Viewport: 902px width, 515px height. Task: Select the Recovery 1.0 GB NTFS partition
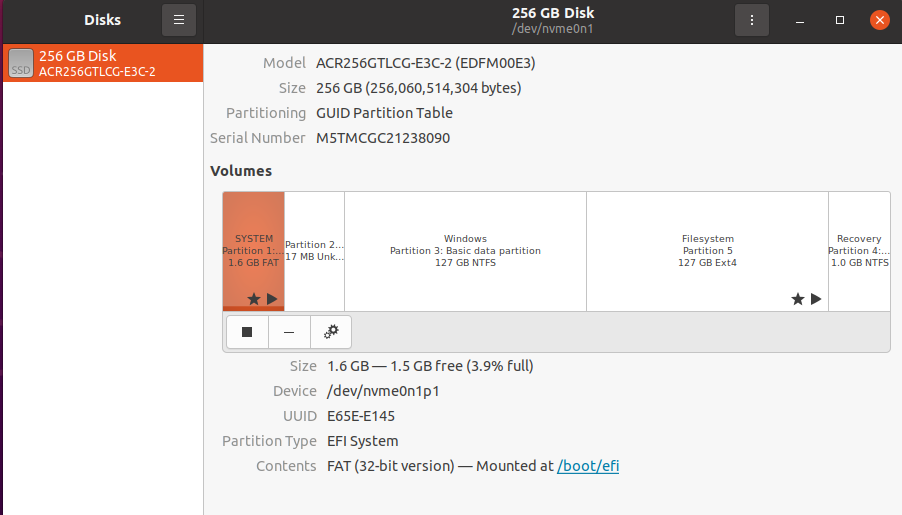tap(859, 251)
